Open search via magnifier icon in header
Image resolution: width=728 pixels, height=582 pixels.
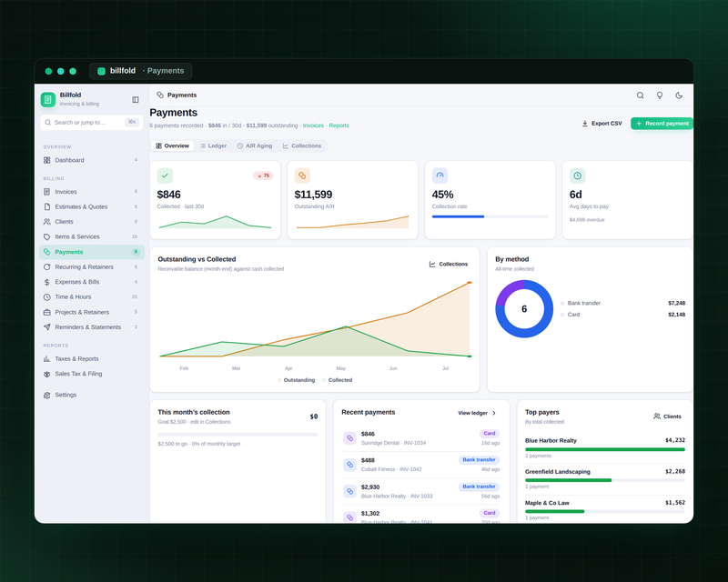coord(640,95)
